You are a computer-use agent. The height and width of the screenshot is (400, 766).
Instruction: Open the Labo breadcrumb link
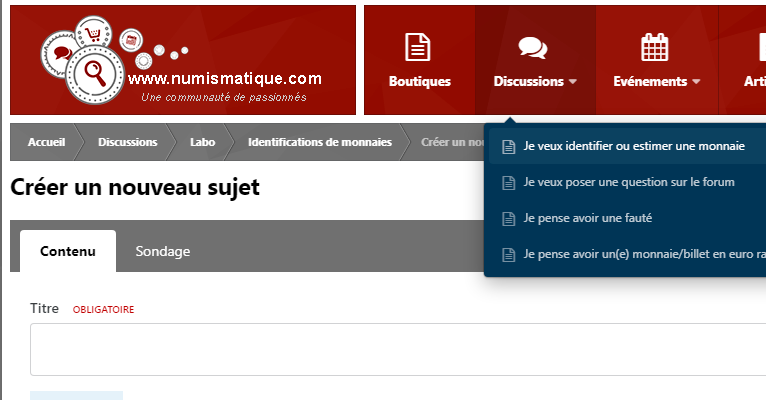pos(202,142)
